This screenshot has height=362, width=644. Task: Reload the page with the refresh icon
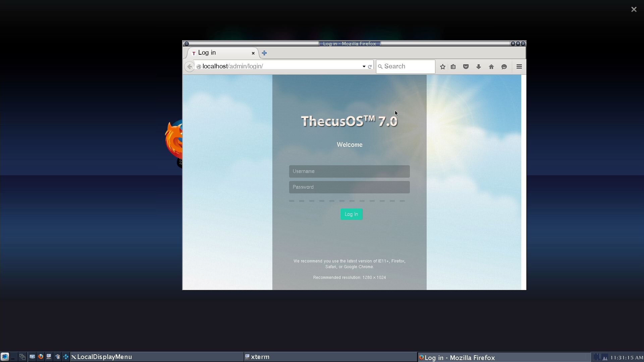pos(370,66)
